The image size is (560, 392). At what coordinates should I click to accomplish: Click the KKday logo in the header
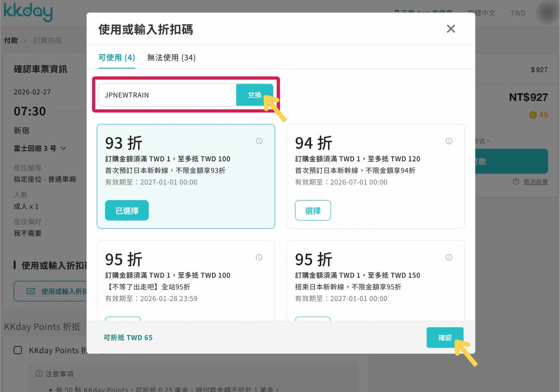[x=28, y=12]
